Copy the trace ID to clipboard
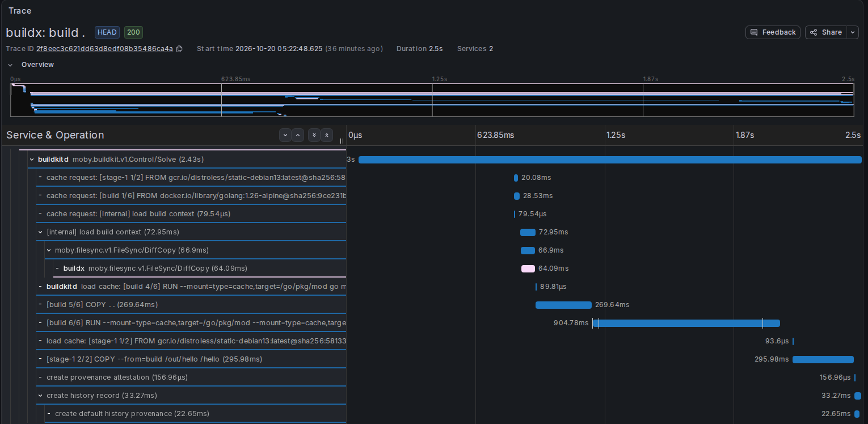868x424 pixels. pos(179,49)
